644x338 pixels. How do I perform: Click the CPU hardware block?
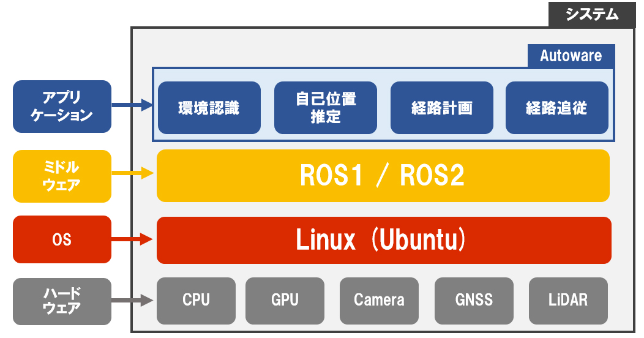click(x=196, y=301)
